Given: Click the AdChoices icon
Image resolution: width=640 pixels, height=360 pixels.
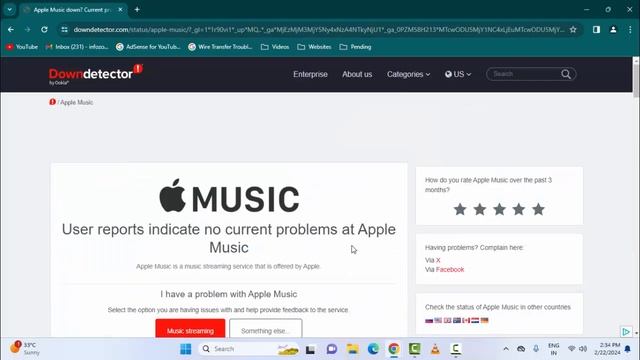Looking at the screenshot, I should 626,331.
